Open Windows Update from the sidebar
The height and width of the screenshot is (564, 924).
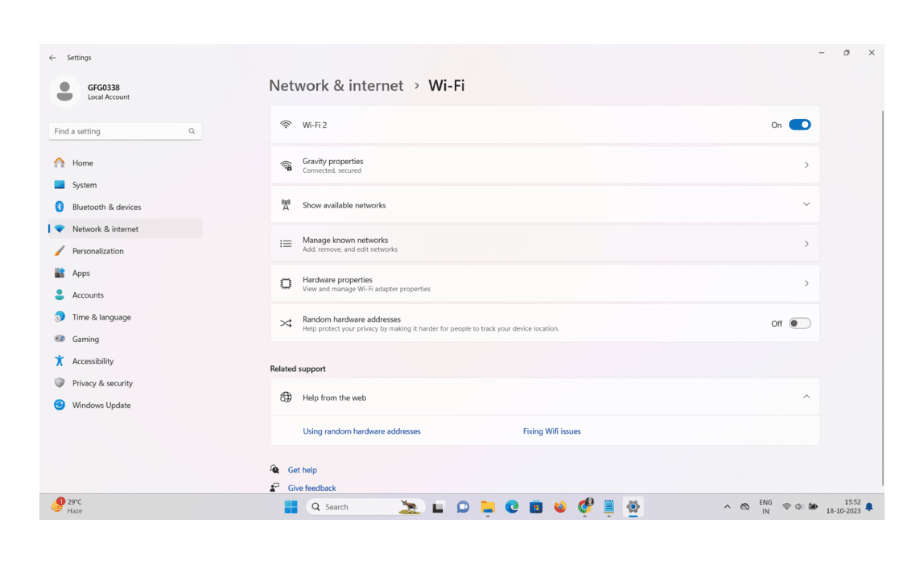click(101, 405)
